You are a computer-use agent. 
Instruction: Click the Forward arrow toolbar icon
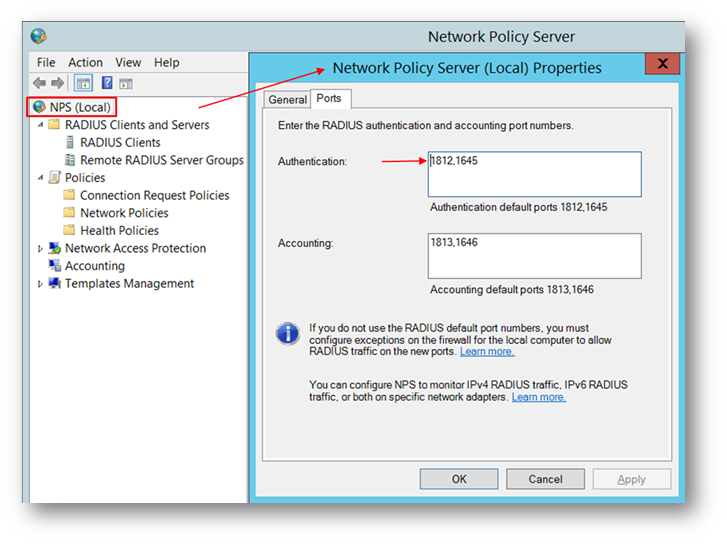click(57, 83)
